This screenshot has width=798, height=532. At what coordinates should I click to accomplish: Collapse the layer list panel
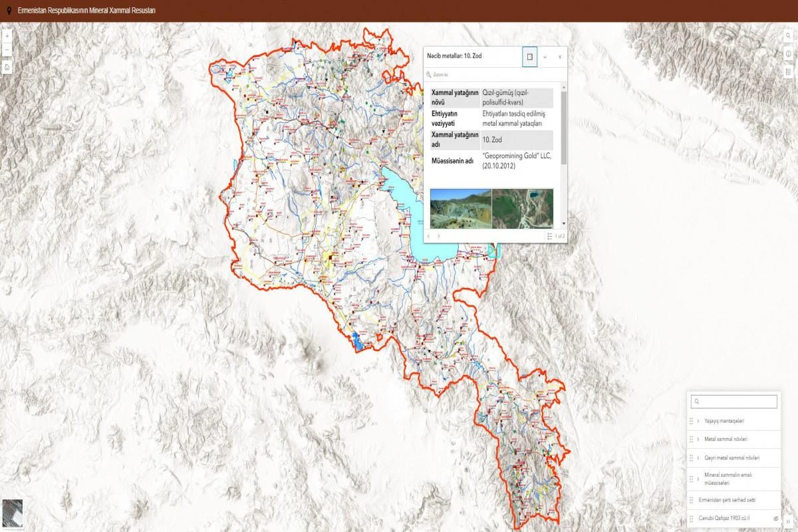[x=787, y=521]
